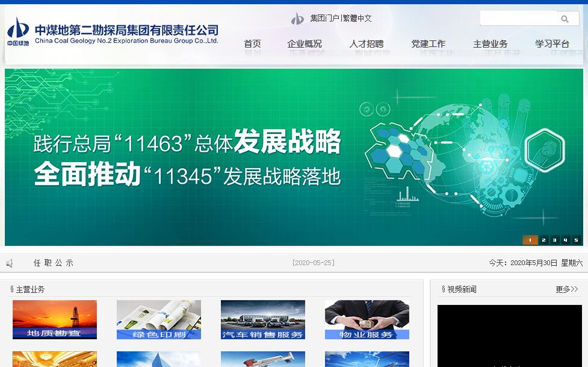Switch to banner slide 5

(576, 240)
